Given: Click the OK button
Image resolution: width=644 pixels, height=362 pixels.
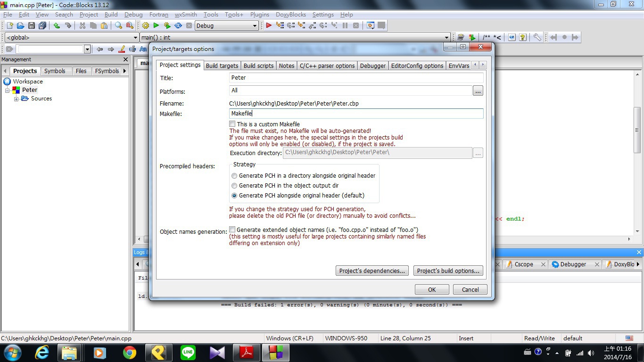Looking at the screenshot, I should point(432,289).
